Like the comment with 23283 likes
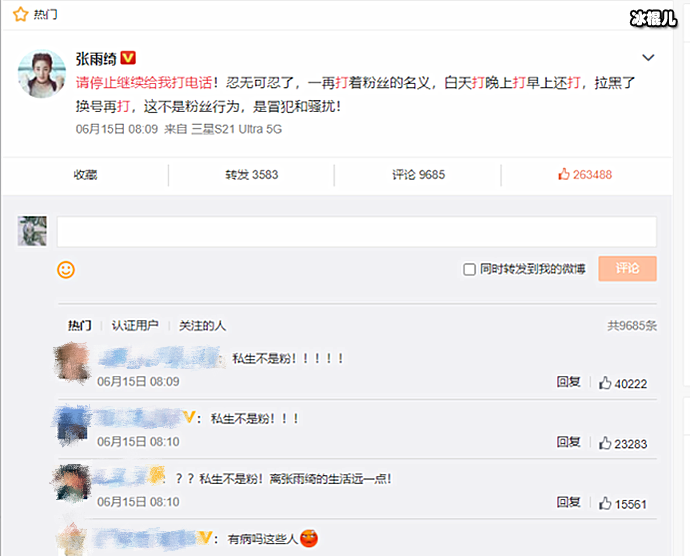This screenshot has height=556, width=690. (x=623, y=444)
